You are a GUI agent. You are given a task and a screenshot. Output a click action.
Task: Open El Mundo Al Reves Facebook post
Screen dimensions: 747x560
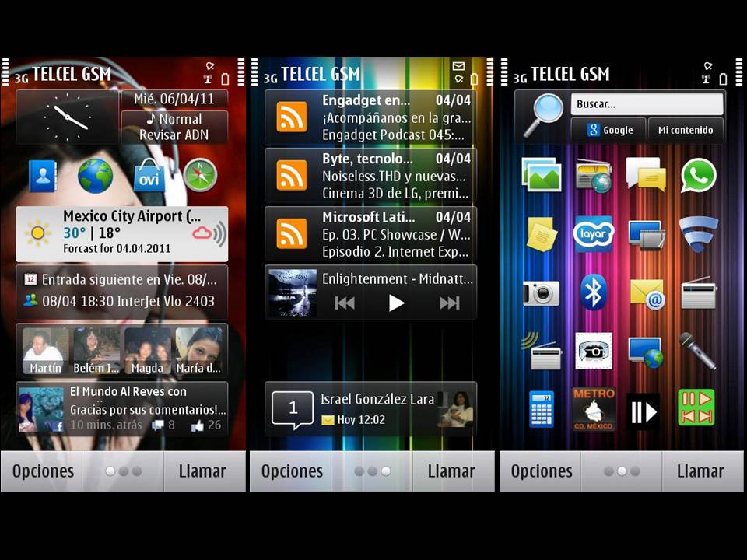point(122,409)
